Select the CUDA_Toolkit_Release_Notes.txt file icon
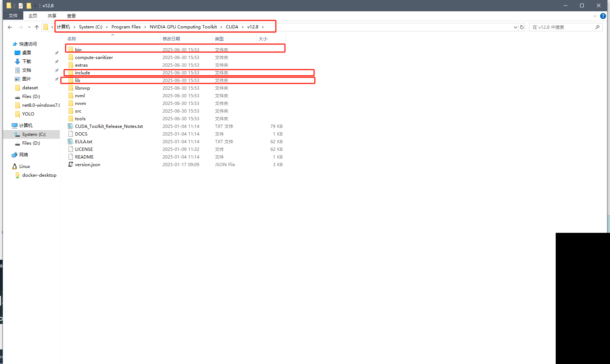Screen dimensions: 610x364 pos(71,126)
